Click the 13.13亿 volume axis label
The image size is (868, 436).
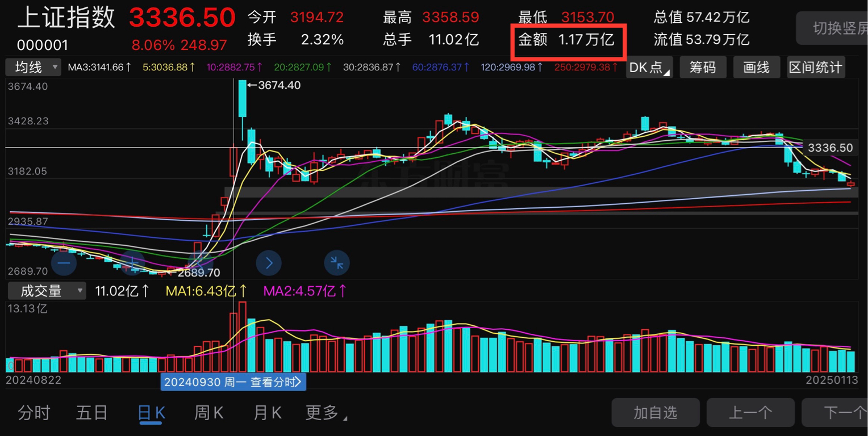point(27,309)
